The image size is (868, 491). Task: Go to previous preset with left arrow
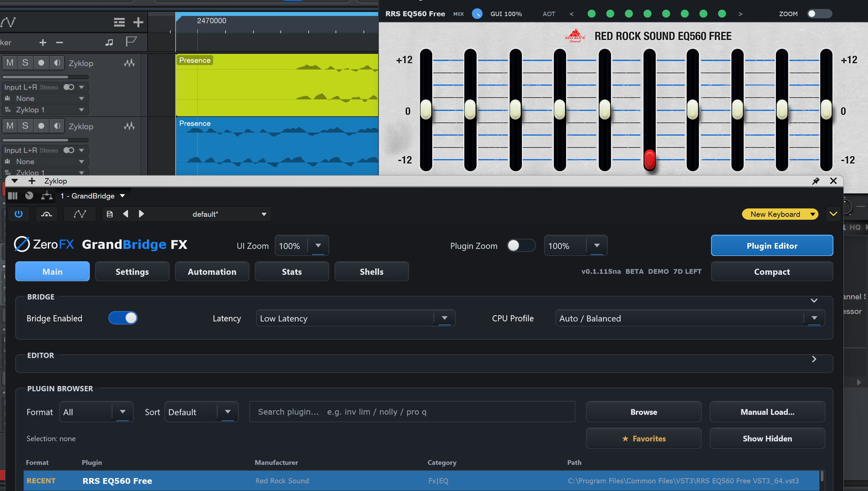pyautogui.click(x=125, y=214)
